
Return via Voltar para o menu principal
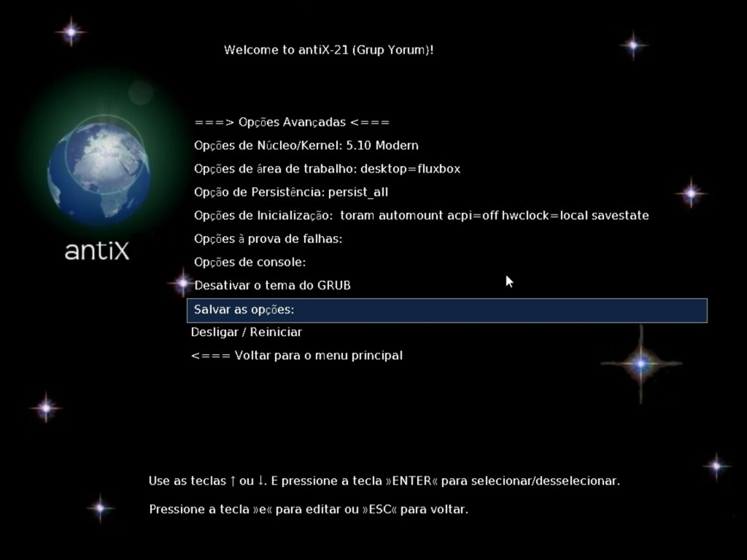point(296,355)
